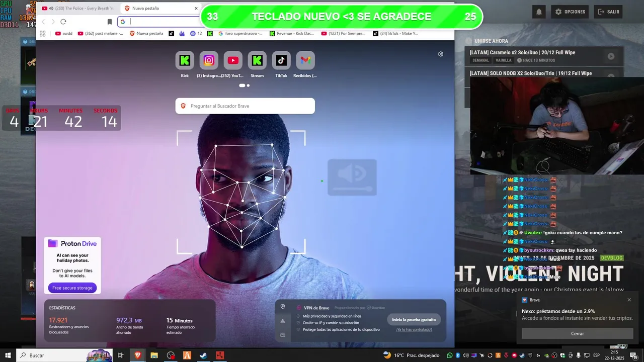Open WhatsApp tray icon

449,355
